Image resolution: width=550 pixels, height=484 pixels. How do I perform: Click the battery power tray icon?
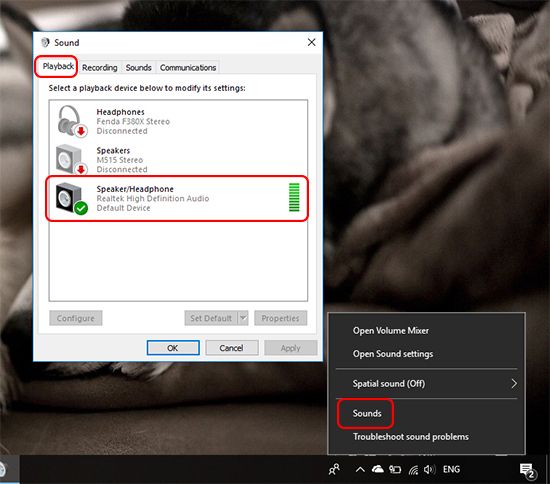coord(395,469)
